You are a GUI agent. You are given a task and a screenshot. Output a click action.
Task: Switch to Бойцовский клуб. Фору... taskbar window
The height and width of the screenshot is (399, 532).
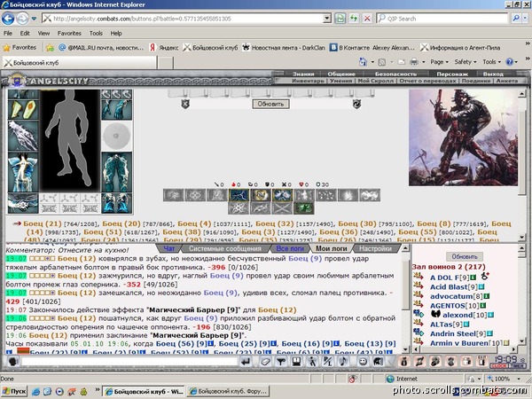228,391
